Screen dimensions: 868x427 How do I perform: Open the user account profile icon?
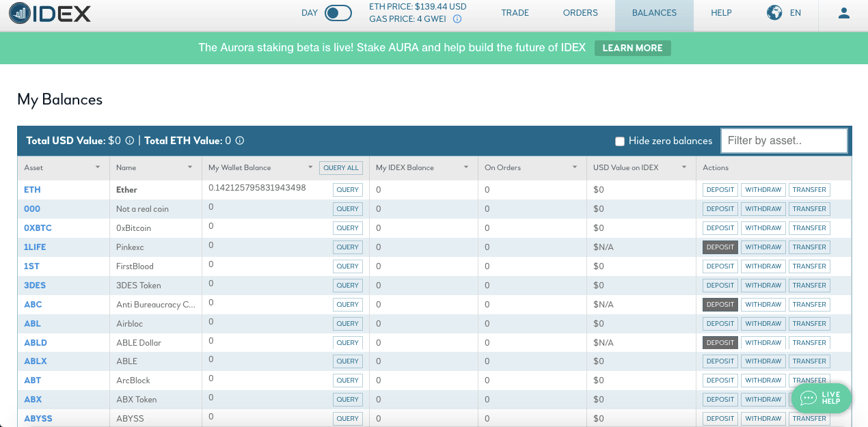point(843,13)
